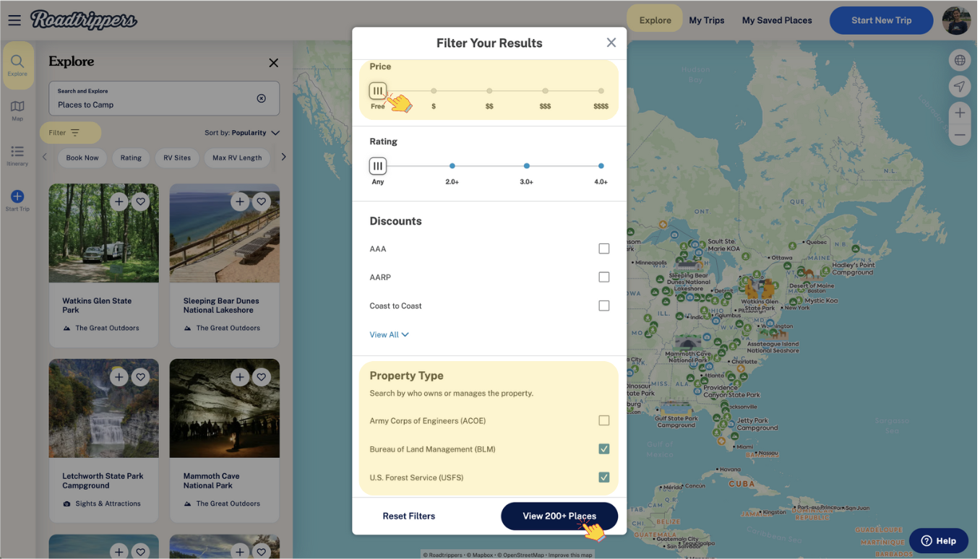
Task: Save Mammoth Cave National Park
Action: click(262, 376)
